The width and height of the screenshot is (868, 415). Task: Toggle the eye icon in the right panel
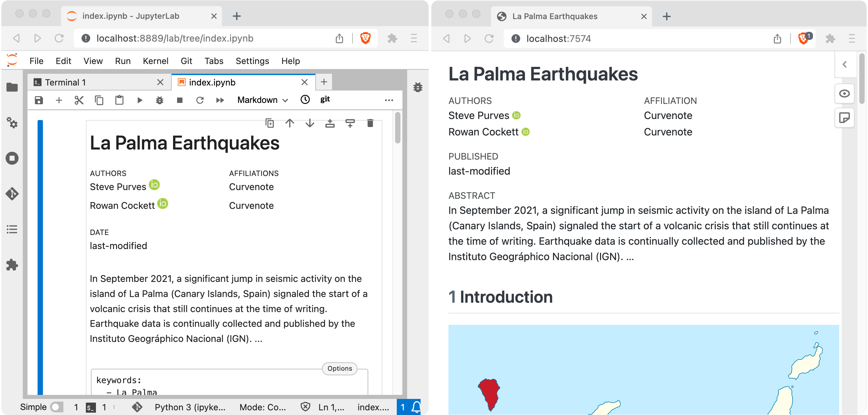pos(845,94)
